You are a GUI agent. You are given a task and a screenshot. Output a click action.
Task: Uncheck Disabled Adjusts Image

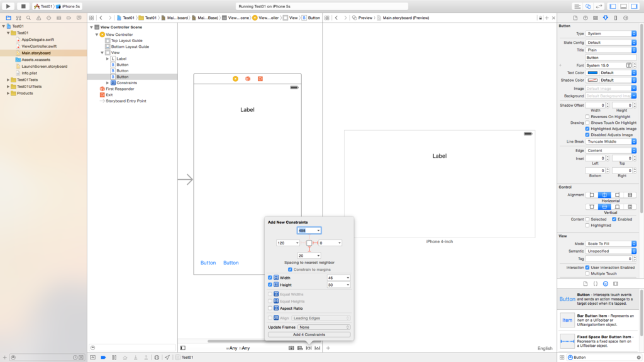pyautogui.click(x=587, y=134)
